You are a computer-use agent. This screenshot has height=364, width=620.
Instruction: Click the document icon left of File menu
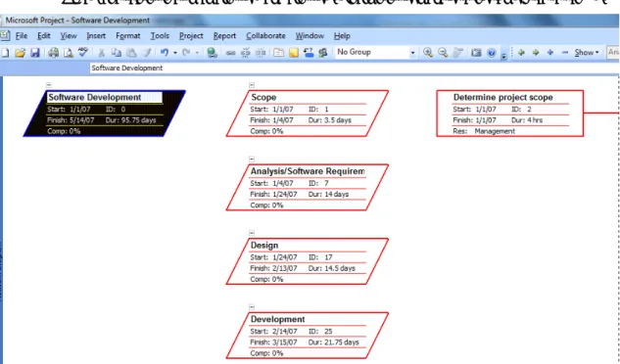pos(5,35)
